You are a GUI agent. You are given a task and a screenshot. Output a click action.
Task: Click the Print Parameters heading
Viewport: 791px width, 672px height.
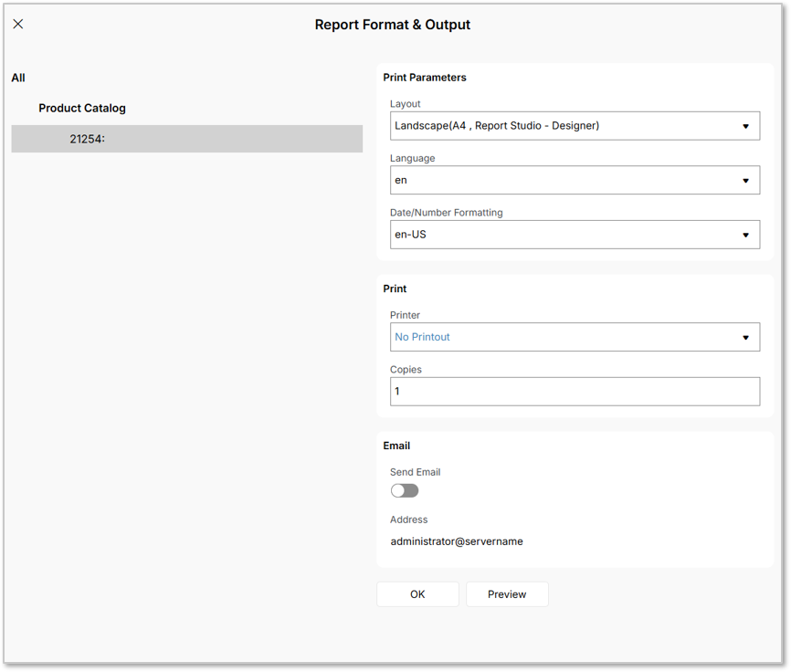pos(425,78)
